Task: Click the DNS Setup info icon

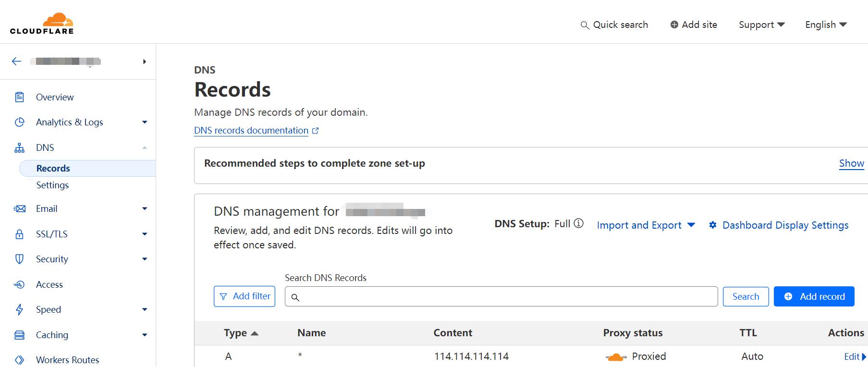Action: click(x=579, y=223)
